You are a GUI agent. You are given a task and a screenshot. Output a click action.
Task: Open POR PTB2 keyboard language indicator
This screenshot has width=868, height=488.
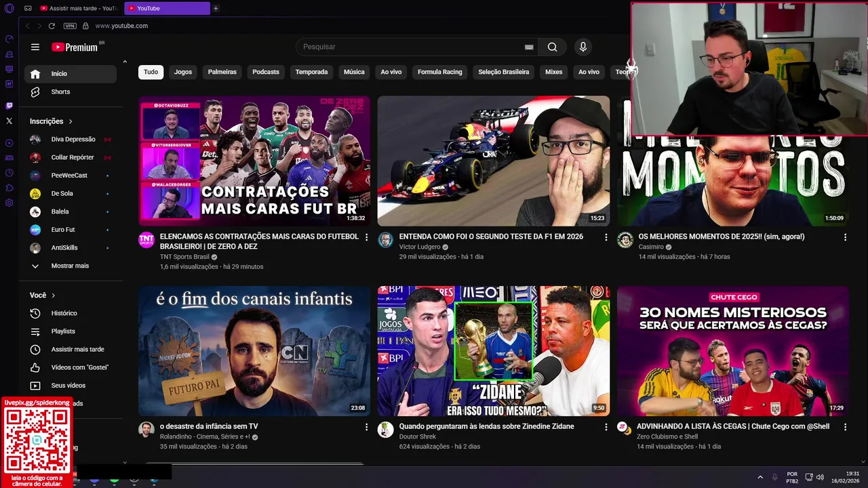(792, 477)
